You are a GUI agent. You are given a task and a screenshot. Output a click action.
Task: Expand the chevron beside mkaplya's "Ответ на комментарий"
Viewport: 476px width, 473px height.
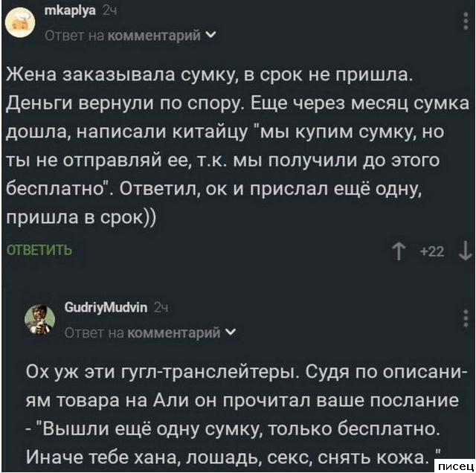click(x=216, y=35)
